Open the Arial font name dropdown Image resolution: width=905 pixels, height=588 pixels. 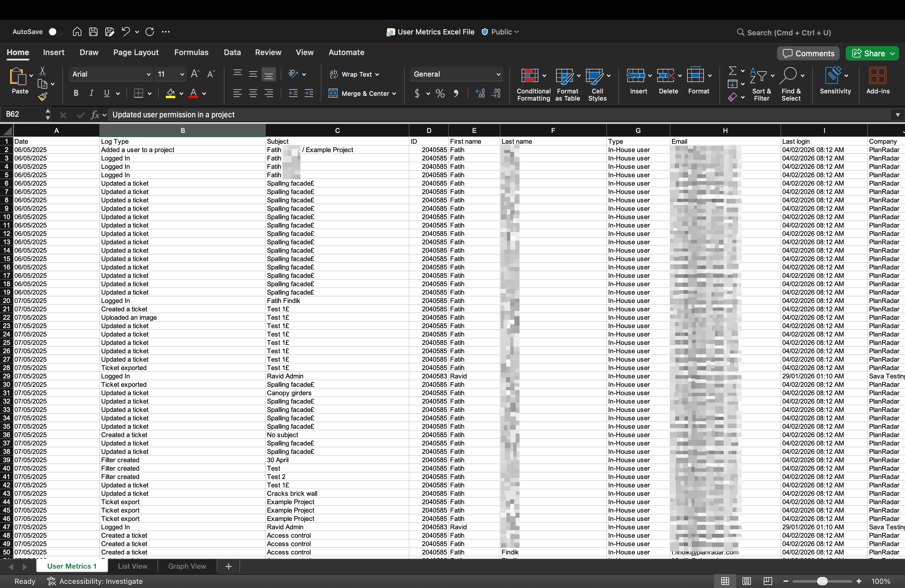(149, 74)
